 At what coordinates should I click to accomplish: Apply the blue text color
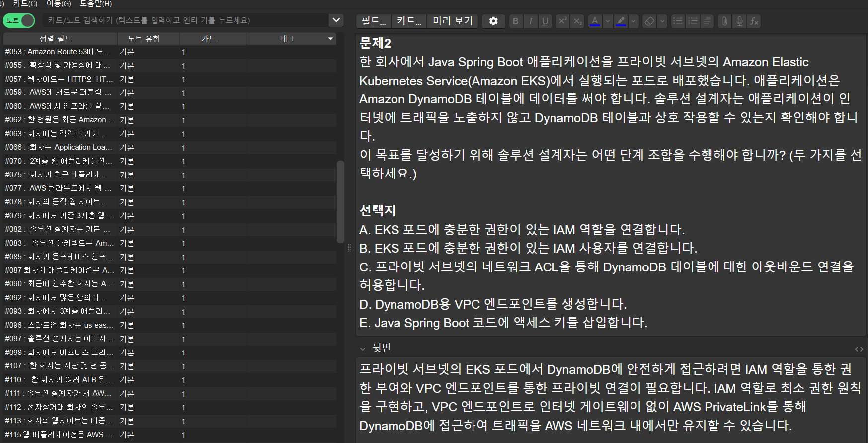point(595,21)
